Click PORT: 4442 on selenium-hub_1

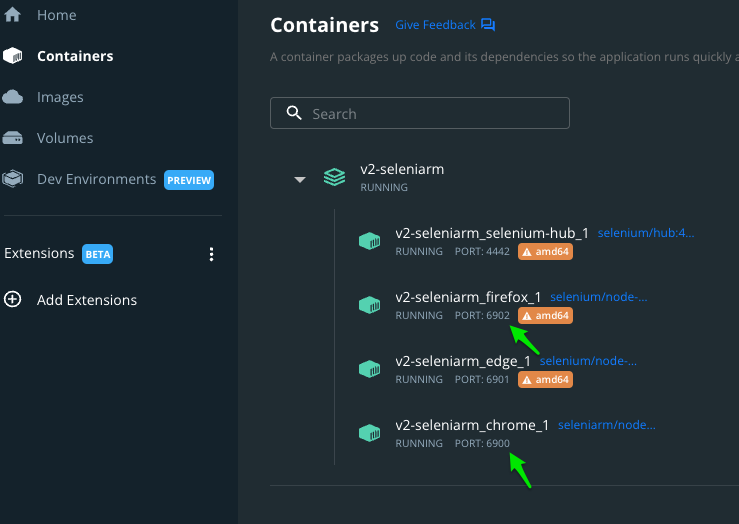pos(482,252)
